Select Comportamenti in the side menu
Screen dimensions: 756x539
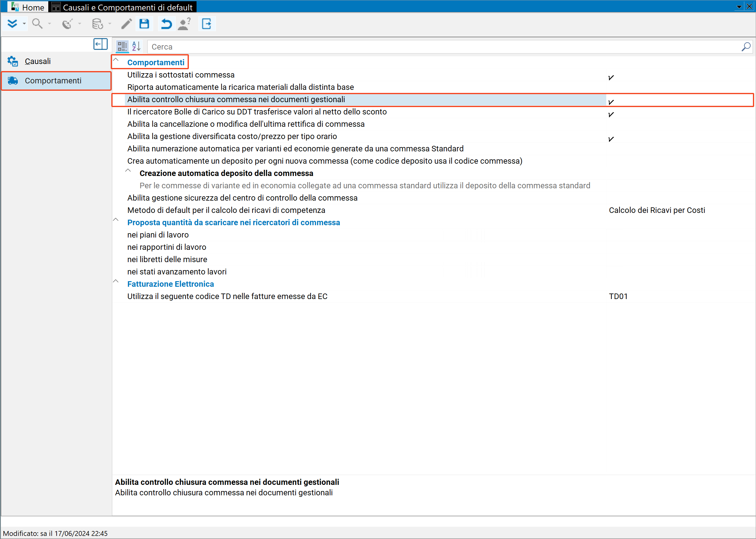(x=56, y=81)
